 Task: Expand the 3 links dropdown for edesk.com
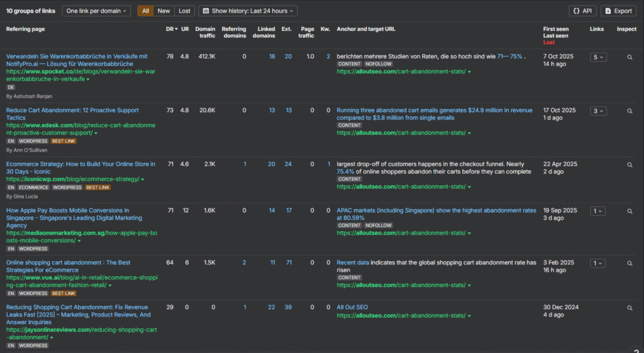[598, 111]
